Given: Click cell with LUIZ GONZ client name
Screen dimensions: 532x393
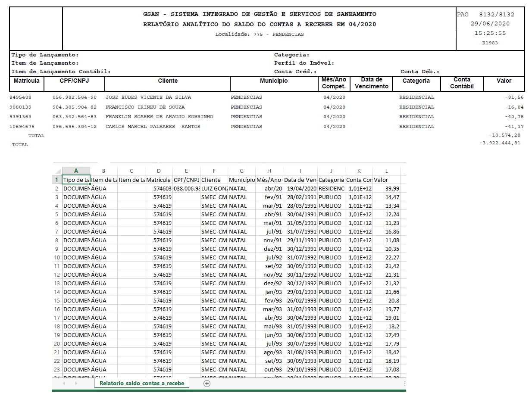Looking at the screenshot, I should (x=214, y=188).
